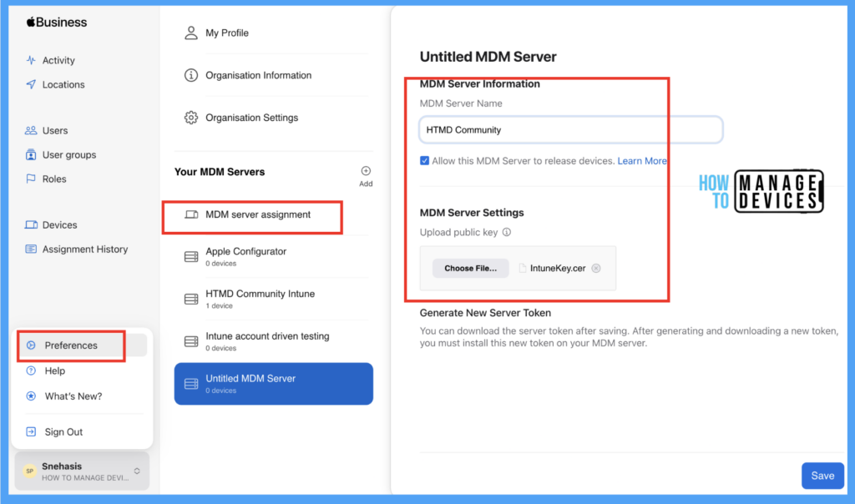Click Intune account driven testing server icon

click(x=191, y=341)
